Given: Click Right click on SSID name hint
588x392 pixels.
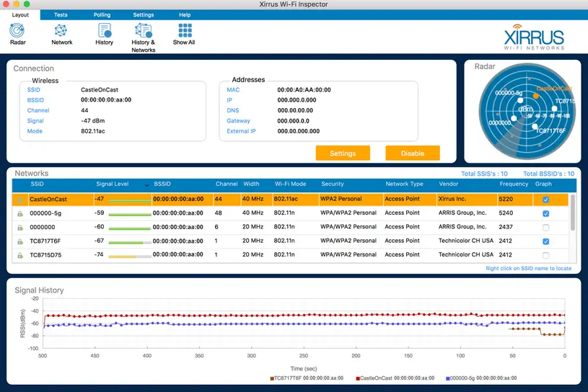Looking at the screenshot, I should click(x=528, y=269).
